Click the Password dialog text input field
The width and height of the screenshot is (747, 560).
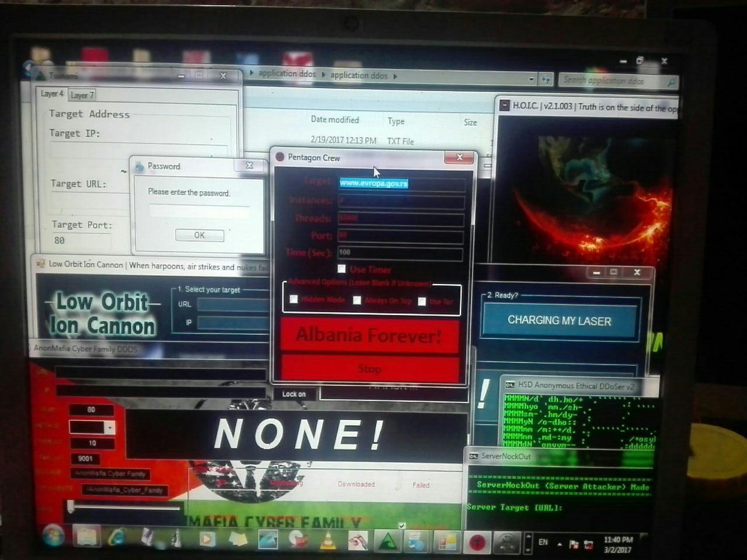coord(198,210)
